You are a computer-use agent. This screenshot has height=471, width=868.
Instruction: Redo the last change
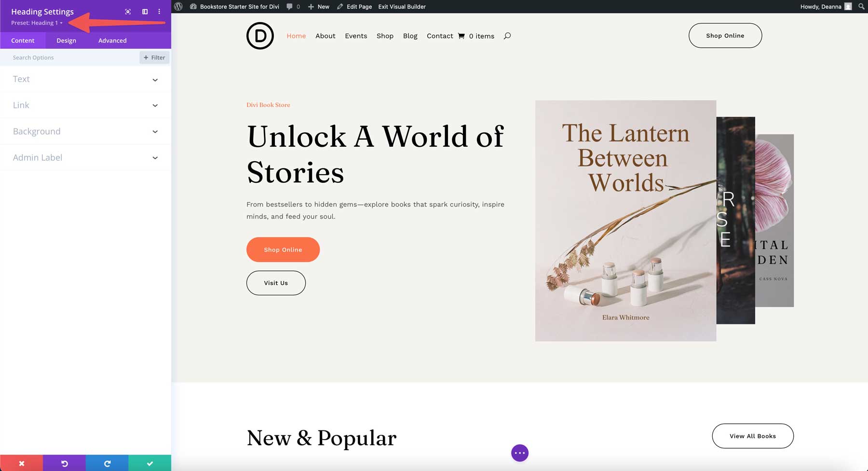click(x=107, y=463)
